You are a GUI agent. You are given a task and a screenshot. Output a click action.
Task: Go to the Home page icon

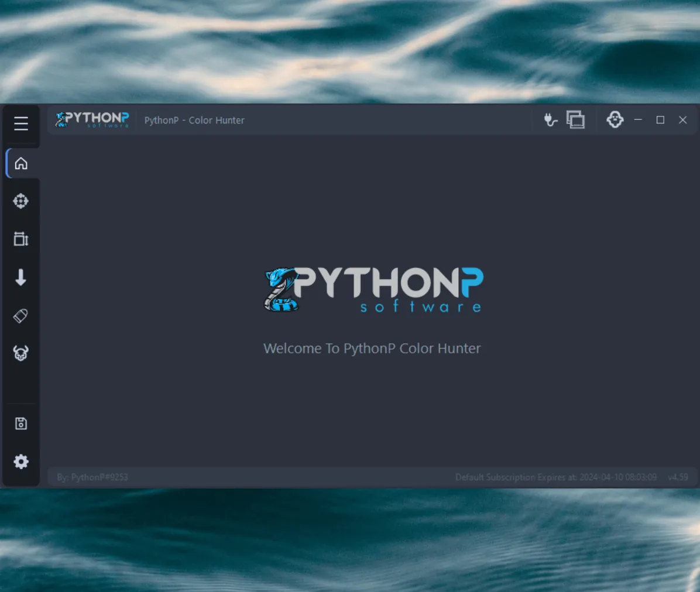pyautogui.click(x=21, y=163)
